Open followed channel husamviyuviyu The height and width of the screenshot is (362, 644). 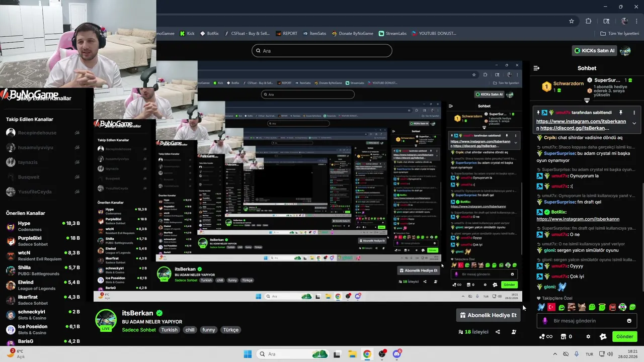(x=43, y=147)
